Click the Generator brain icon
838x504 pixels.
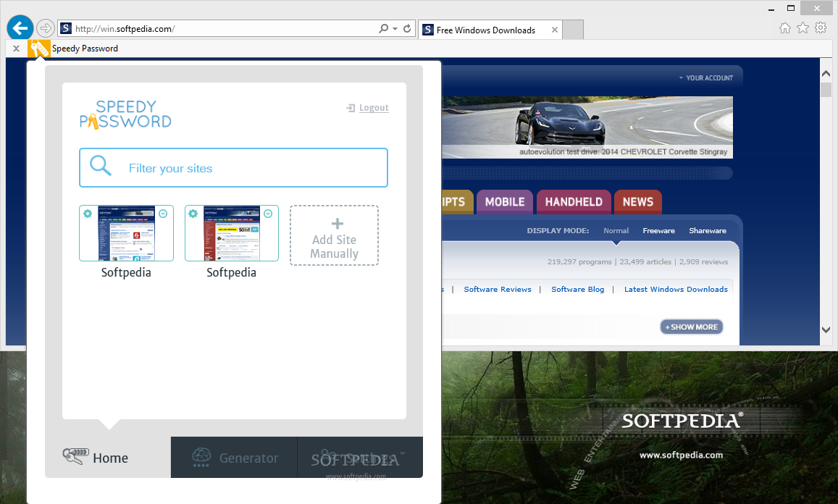[201, 457]
